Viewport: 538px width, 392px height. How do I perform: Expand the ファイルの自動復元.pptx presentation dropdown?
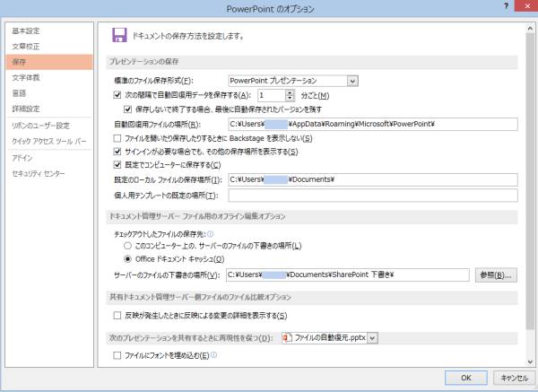click(x=373, y=338)
